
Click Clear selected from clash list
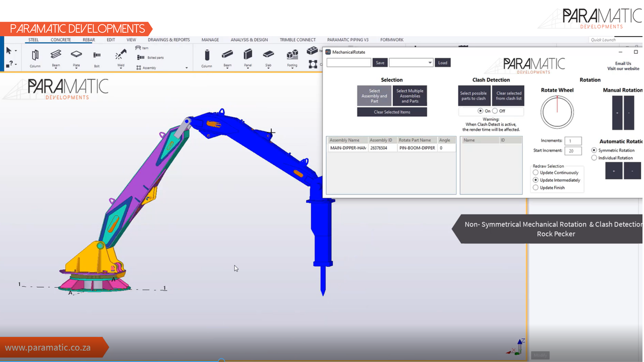click(x=509, y=96)
